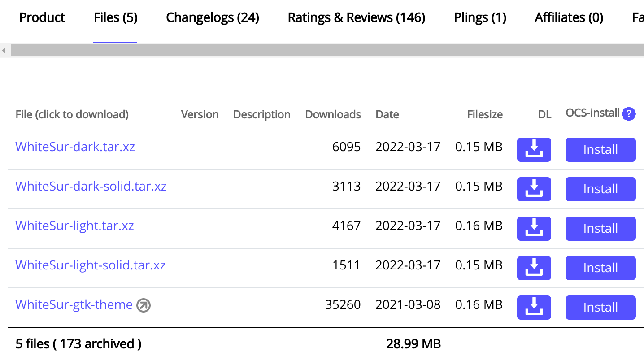Image resolution: width=644 pixels, height=356 pixels.
Task: Download the WhiteSur-light-solid.tar.xz file link
Action: tap(91, 265)
